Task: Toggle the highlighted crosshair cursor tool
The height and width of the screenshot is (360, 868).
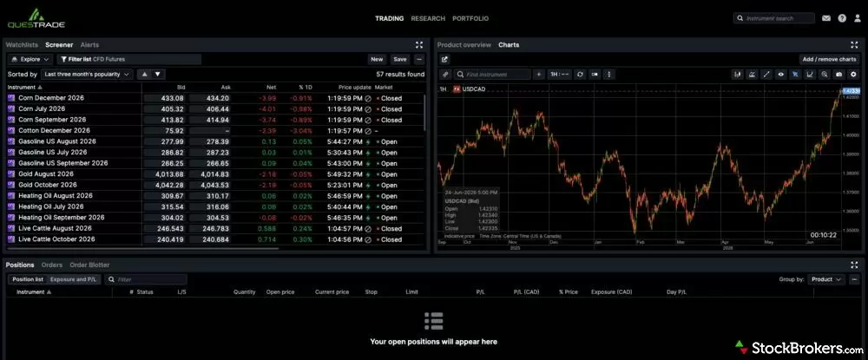Action: click(x=795, y=74)
